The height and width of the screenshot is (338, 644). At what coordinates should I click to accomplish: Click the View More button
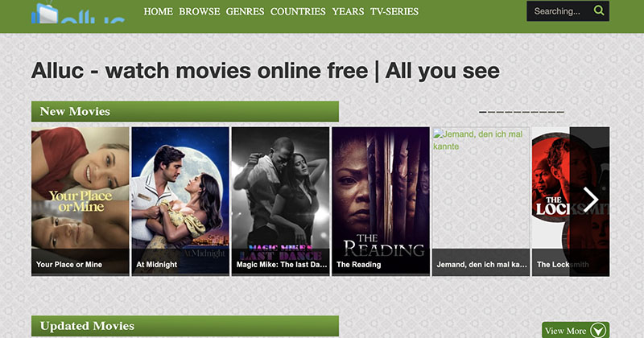tap(576, 330)
